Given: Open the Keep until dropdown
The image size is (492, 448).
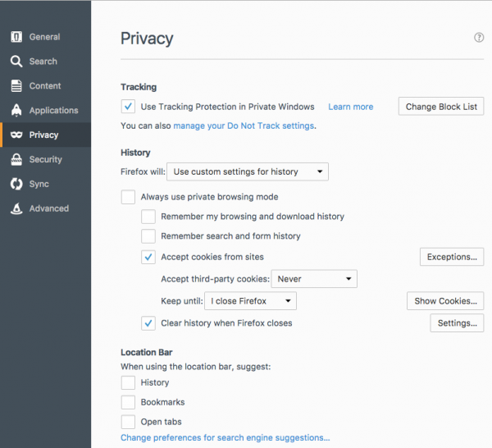Looking at the screenshot, I should [250, 301].
